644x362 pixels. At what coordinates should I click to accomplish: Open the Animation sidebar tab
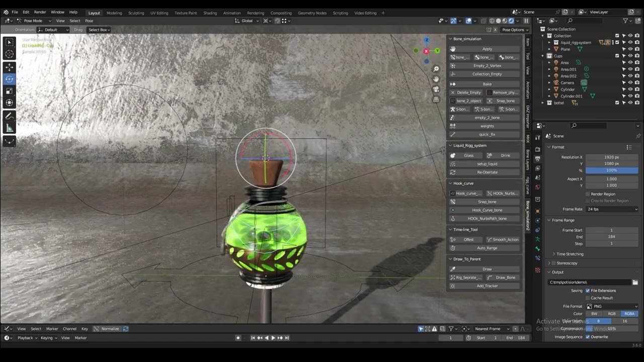tap(528, 90)
